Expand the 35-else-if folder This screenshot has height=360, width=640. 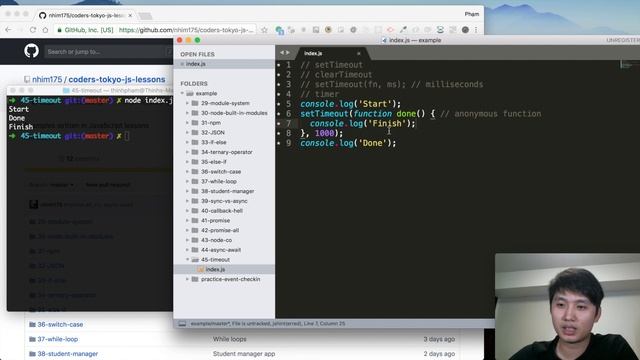coord(187,162)
